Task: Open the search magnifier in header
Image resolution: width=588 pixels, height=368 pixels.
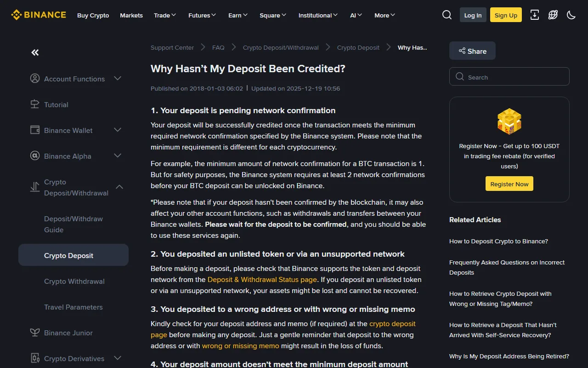Action: click(447, 15)
